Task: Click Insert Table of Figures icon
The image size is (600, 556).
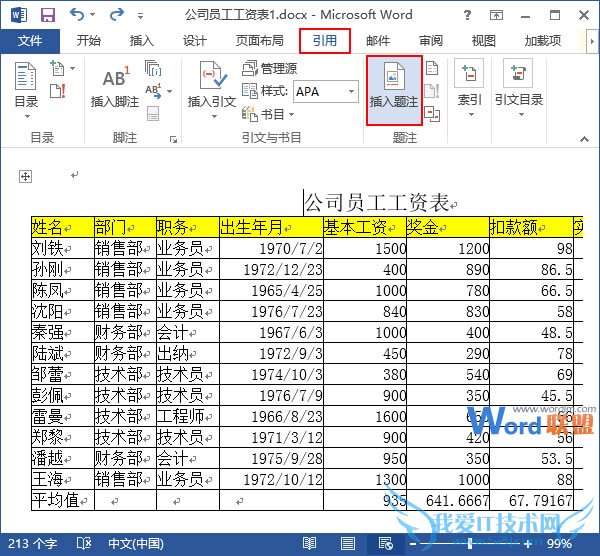Action: point(432,68)
